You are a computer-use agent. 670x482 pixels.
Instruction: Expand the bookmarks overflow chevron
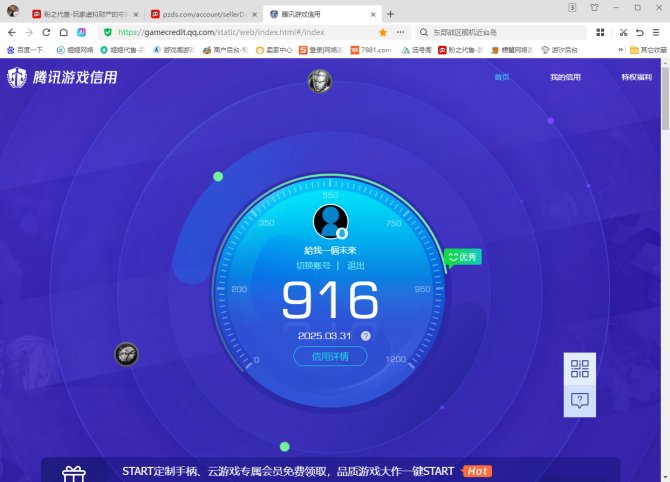tap(620, 50)
